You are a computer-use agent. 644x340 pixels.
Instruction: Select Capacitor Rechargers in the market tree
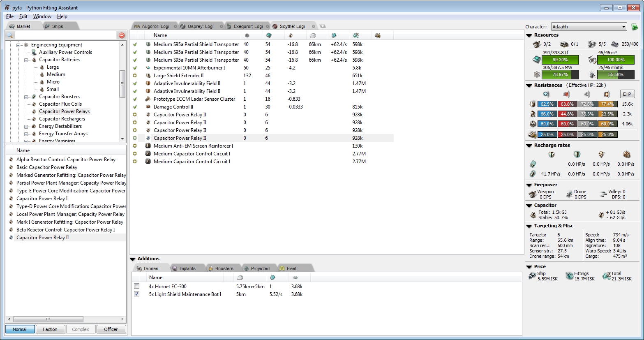point(62,119)
